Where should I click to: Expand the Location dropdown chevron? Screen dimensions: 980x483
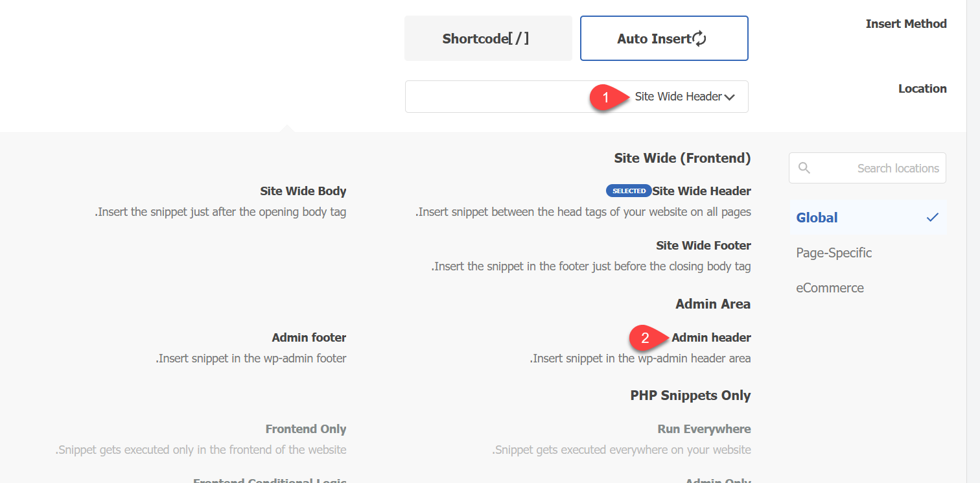730,97
